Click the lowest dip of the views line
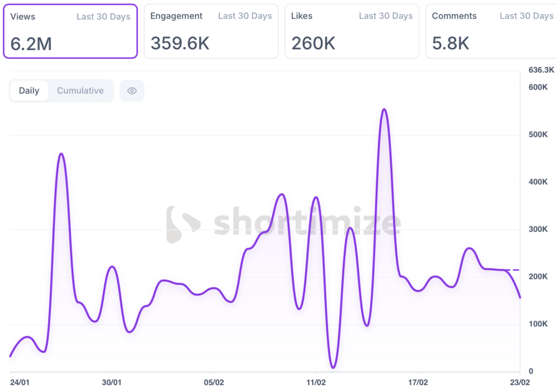Viewport: 556px width, 392px height. (x=333, y=368)
